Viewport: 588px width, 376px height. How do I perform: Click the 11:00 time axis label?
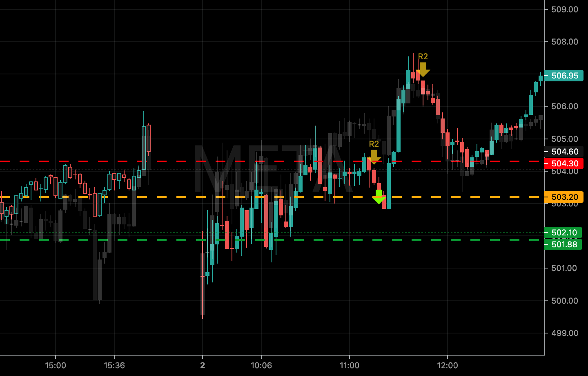click(350, 365)
